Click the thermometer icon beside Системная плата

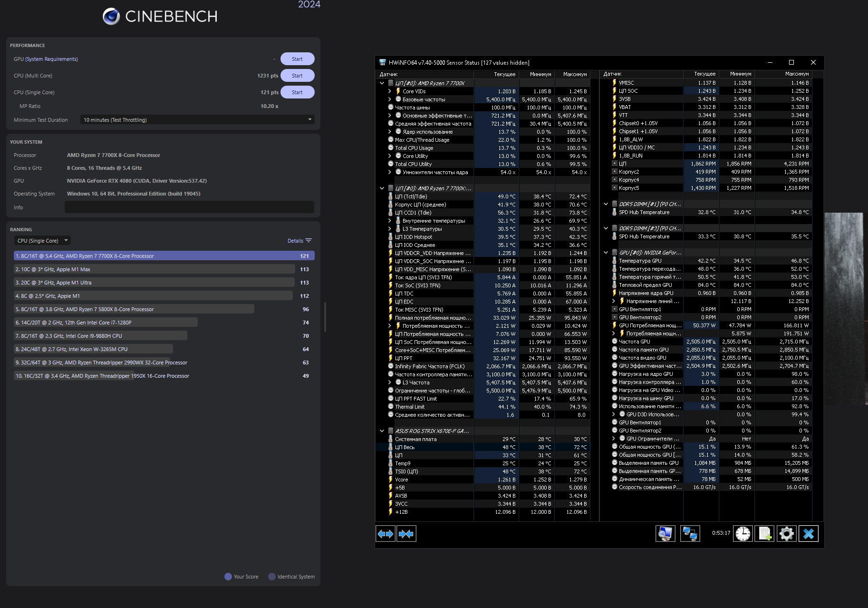click(391, 439)
